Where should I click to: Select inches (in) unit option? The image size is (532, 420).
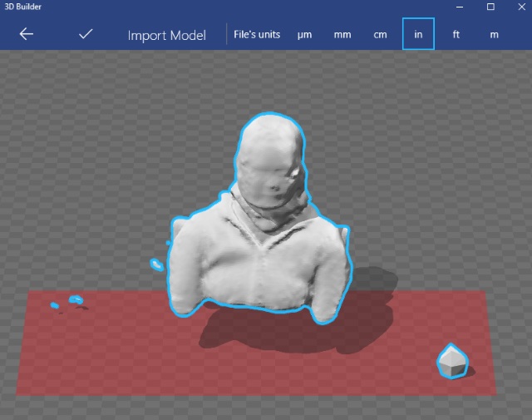coord(418,34)
